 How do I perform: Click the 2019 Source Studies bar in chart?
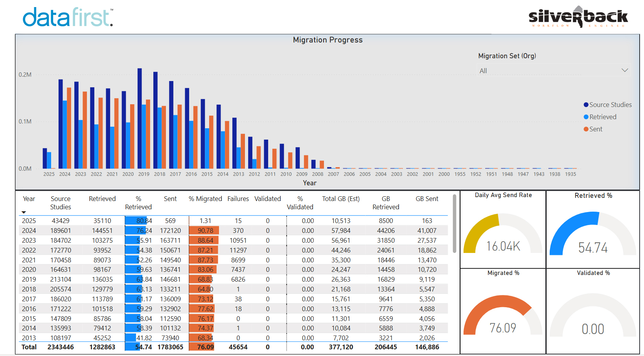(x=140, y=118)
